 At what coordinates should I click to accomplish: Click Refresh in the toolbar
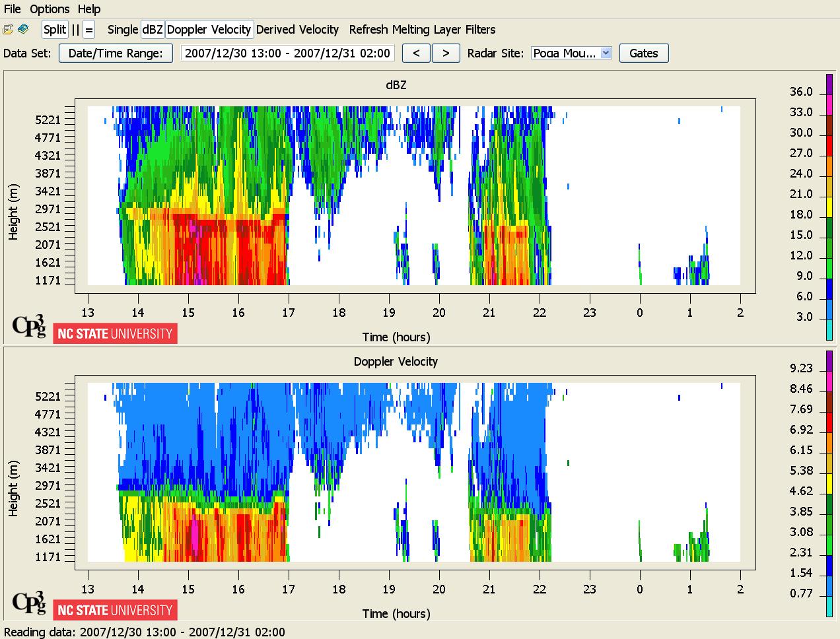[368, 30]
